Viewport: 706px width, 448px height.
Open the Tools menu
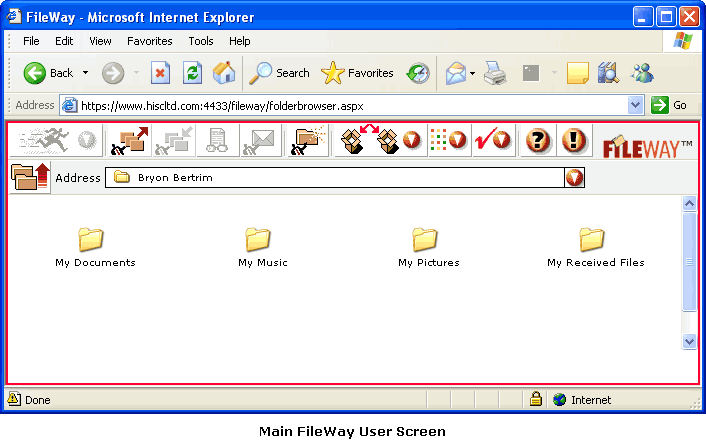(x=201, y=41)
